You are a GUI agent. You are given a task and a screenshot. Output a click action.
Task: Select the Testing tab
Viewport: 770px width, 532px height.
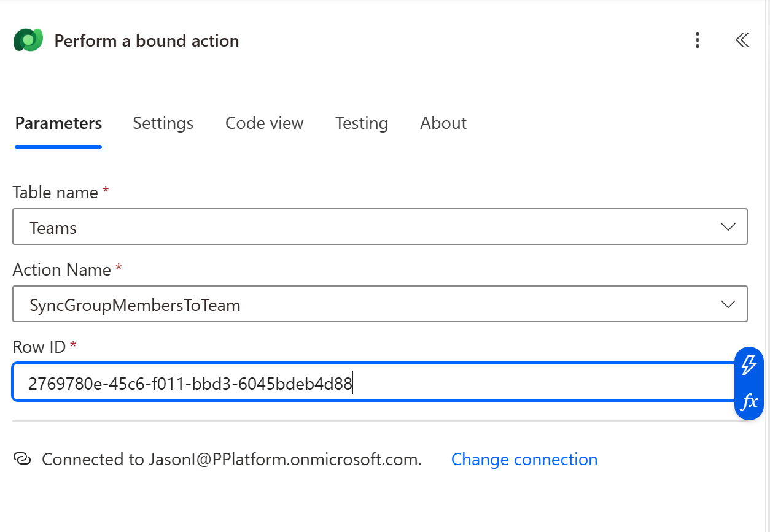(x=361, y=123)
